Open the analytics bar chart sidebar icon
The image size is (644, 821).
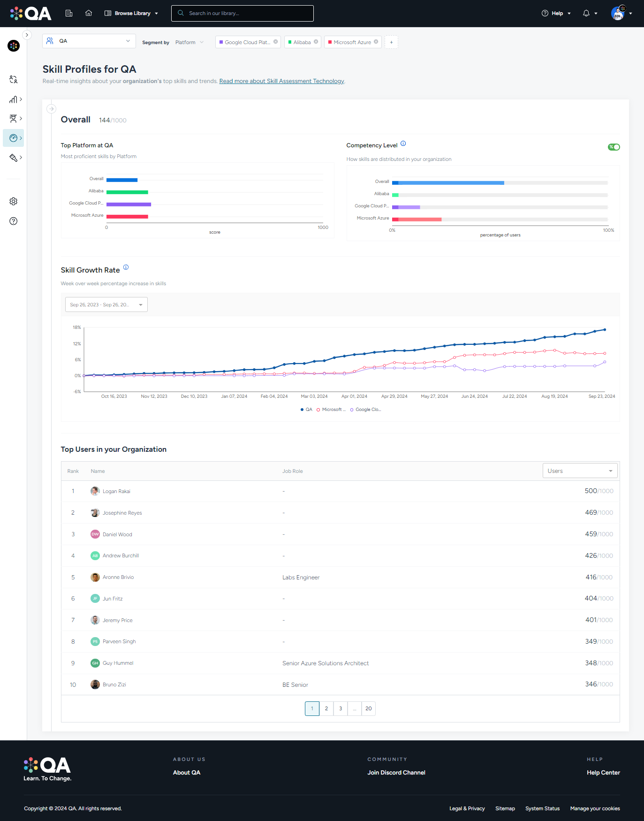tap(14, 99)
